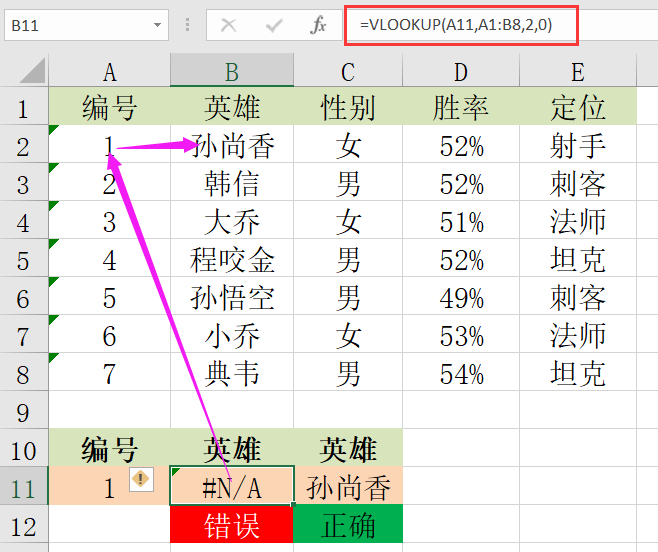Select row 1 header
Screen dimensions: 658x552
[23, 107]
